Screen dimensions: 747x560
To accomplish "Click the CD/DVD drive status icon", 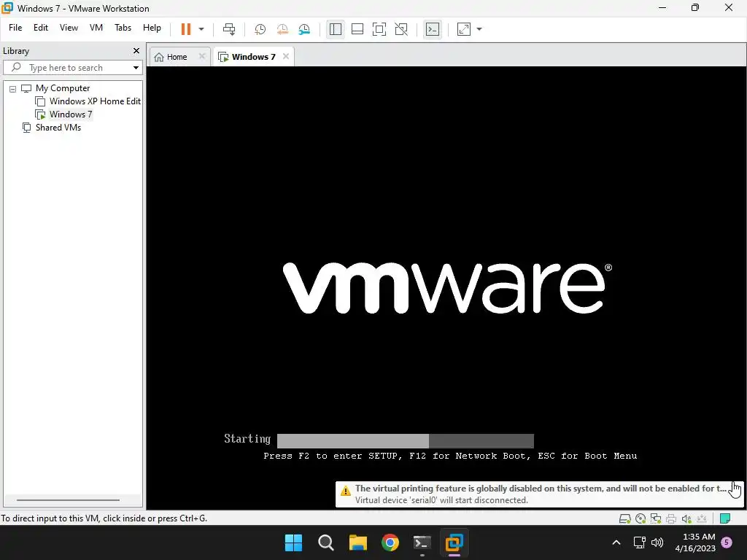I will coord(640,518).
